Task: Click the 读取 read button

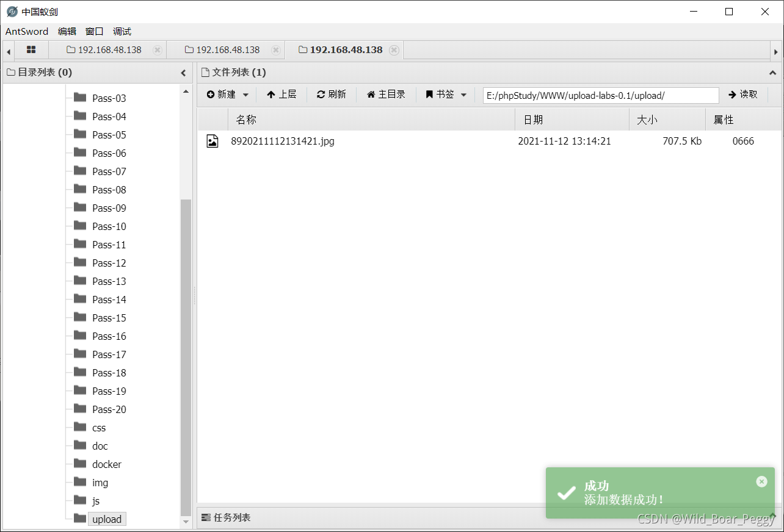Action: 743,95
